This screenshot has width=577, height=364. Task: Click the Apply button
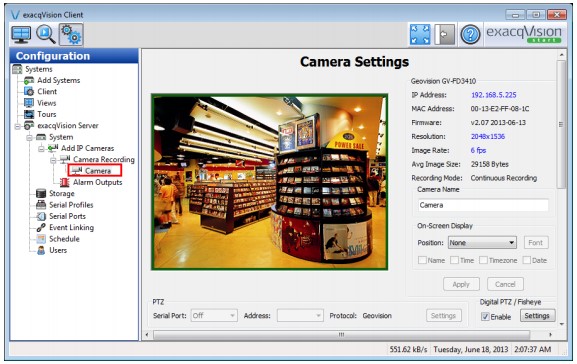tap(461, 284)
